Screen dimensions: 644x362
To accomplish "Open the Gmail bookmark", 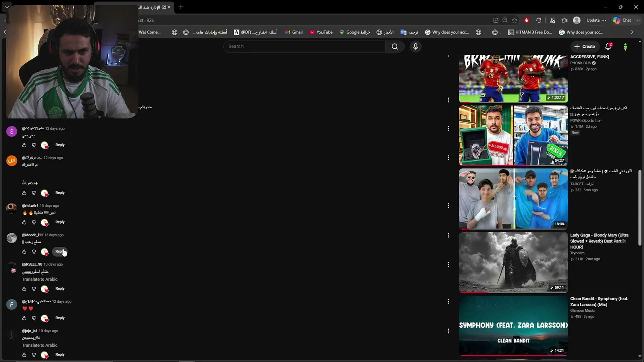I will pyautogui.click(x=294, y=32).
